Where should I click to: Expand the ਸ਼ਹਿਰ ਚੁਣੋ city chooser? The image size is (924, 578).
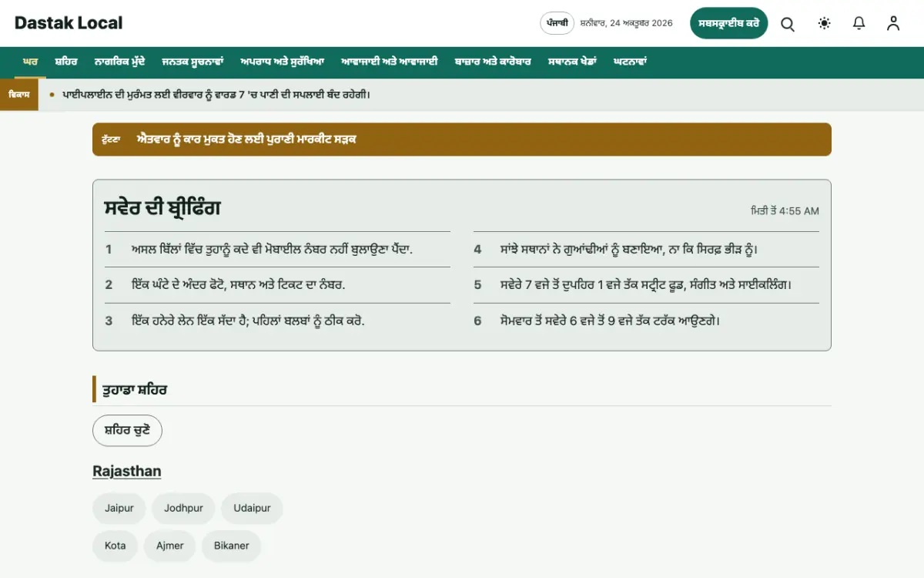click(127, 430)
